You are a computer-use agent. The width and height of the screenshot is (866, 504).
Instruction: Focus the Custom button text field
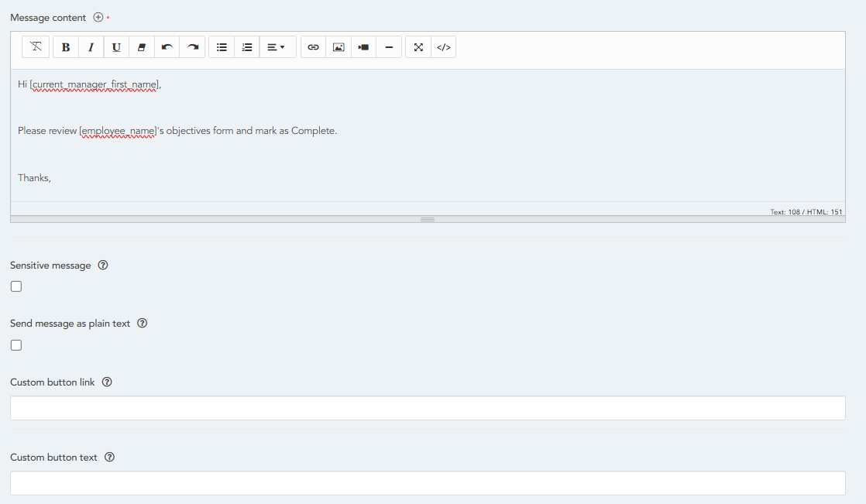(x=428, y=483)
